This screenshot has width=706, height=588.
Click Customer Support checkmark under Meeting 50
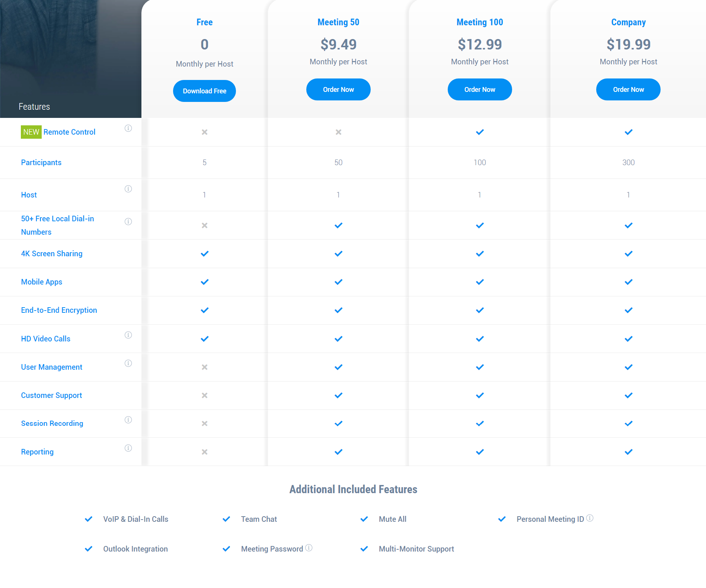(338, 395)
